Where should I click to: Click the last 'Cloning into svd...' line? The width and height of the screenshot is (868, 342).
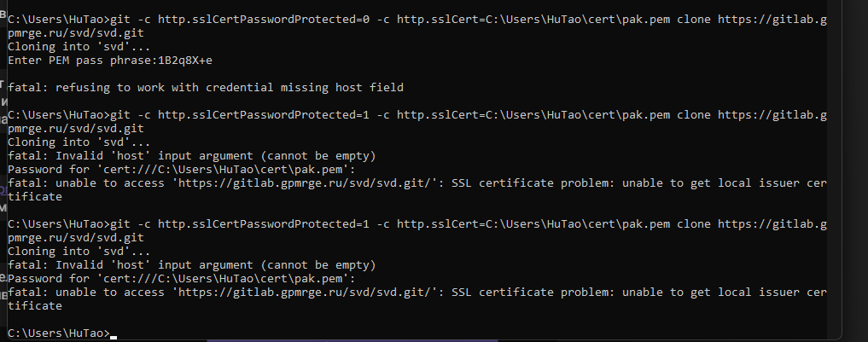tap(79, 252)
